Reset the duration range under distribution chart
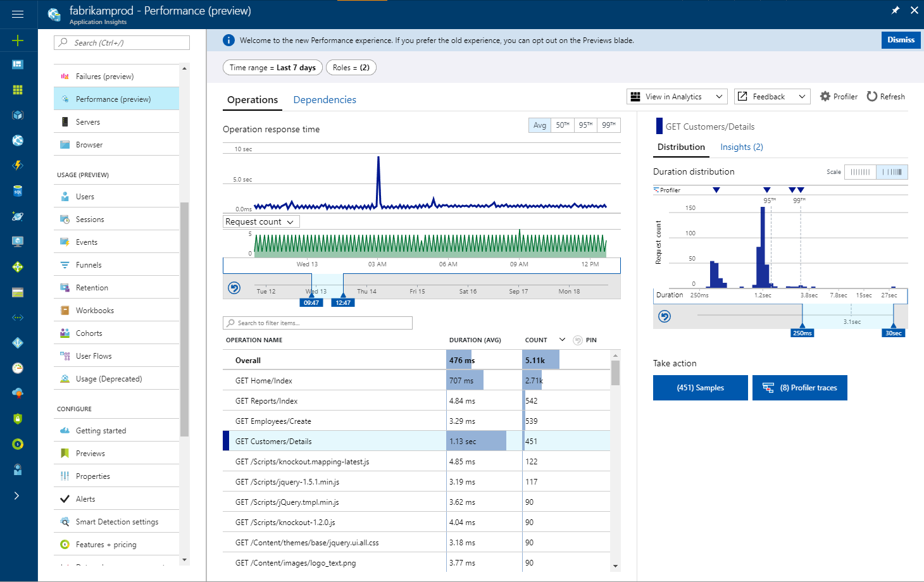Image resolution: width=924 pixels, height=582 pixels. coord(665,316)
